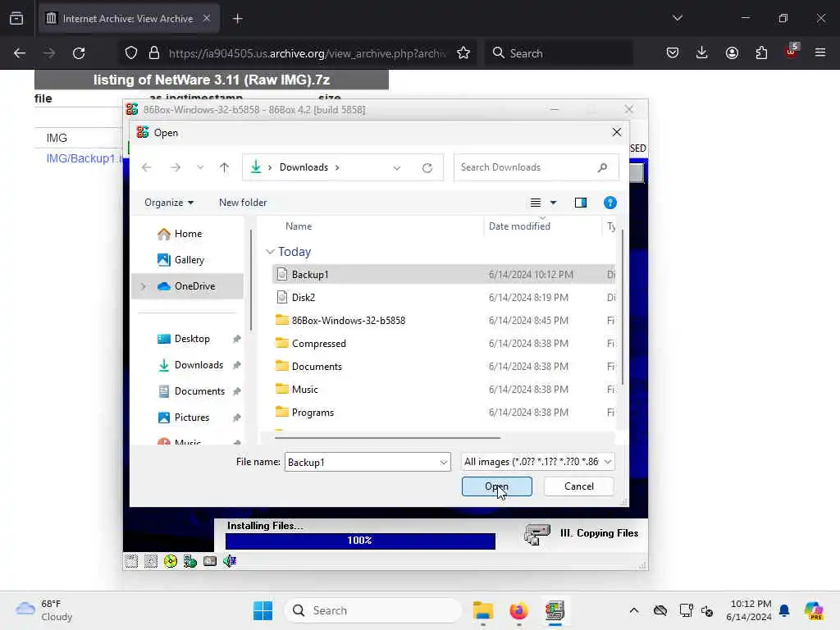Select Disk2 disk image file
840x630 pixels.
click(x=444, y=297)
